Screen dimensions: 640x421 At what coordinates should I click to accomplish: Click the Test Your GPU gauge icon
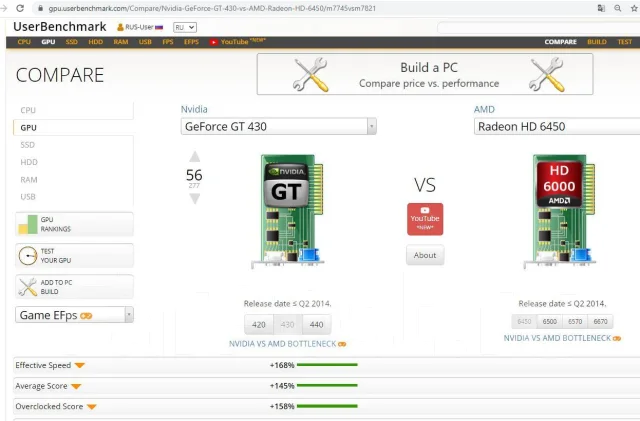(x=27, y=256)
